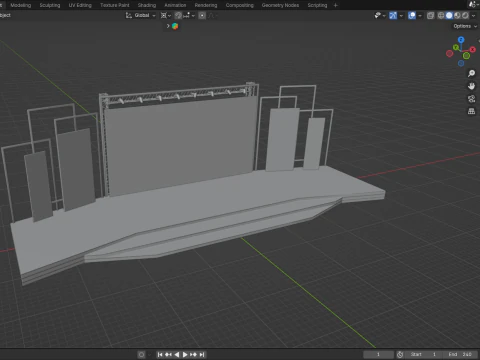
Task: Switch to solid viewport shading
Action: coord(449,15)
